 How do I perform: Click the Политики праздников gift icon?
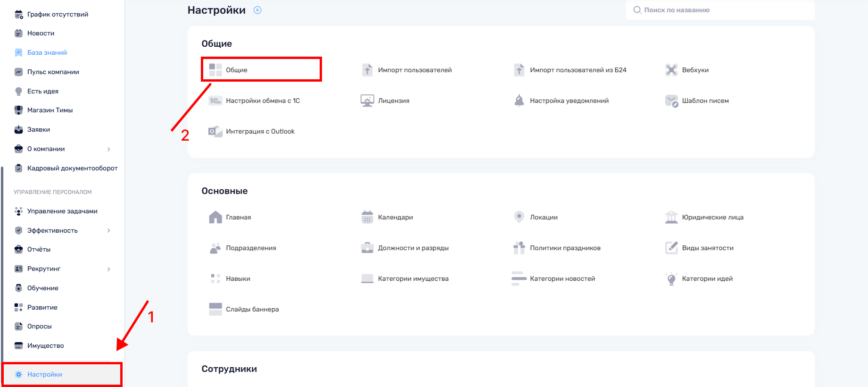[519, 248]
